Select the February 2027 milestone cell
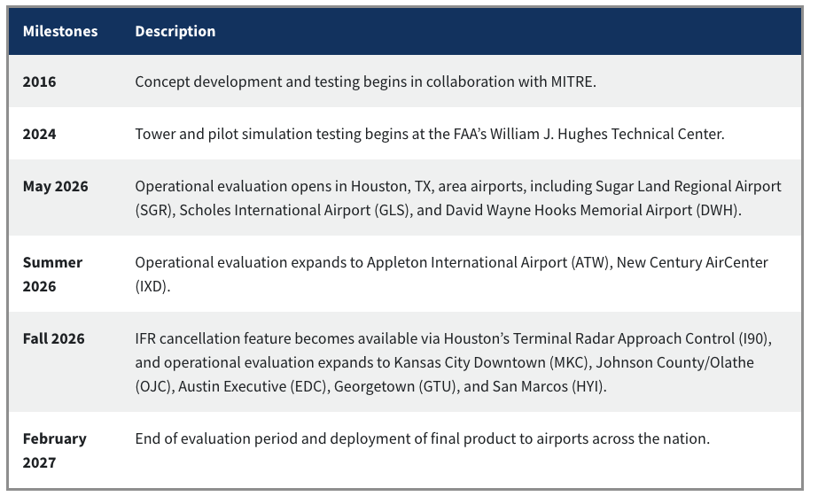This screenshot has width=818, height=504. (x=54, y=450)
